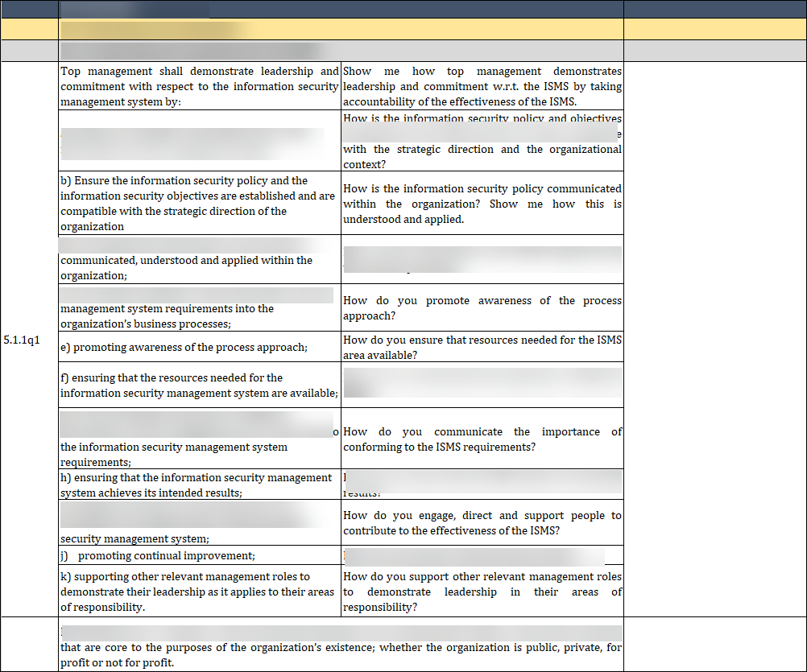Image resolution: width=807 pixels, height=672 pixels.
Task: Select the 'b) Ensure the information security policy' cell
Action: coord(199,204)
